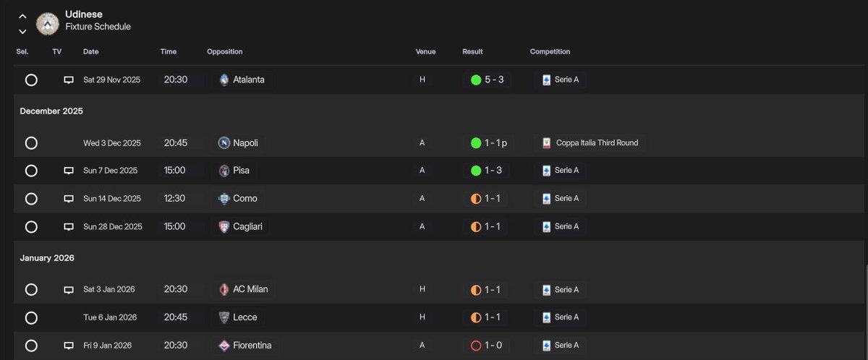Open the 1 - 3 Pisa result
Image resolution: width=868 pixels, height=360 pixels.
(x=488, y=171)
